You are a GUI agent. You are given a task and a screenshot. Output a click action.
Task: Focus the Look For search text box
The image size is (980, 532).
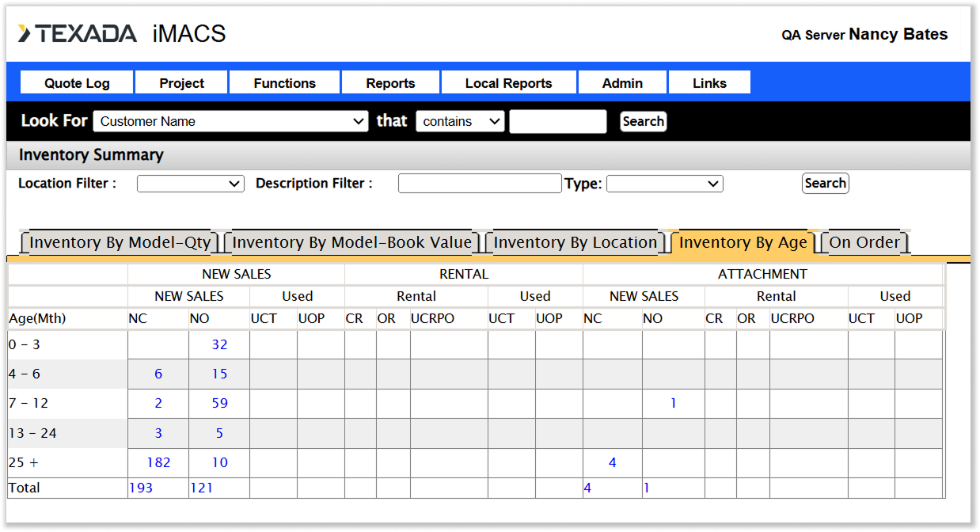[x=557, y=121]
